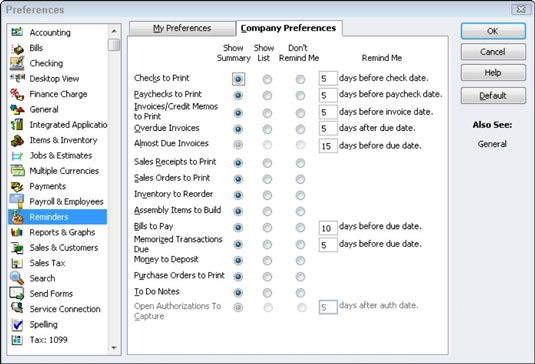Choose Show Summary for Checks to Print

tap(238, 79)
